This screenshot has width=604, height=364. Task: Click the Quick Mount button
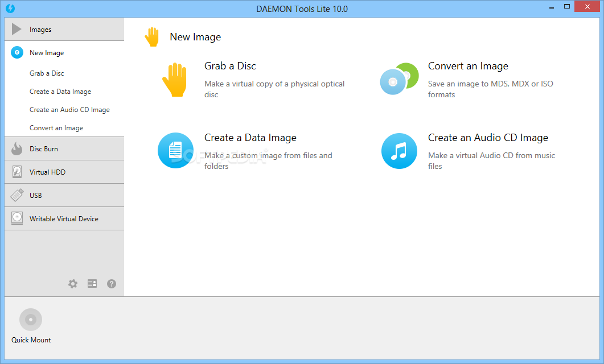click(31, 319)
